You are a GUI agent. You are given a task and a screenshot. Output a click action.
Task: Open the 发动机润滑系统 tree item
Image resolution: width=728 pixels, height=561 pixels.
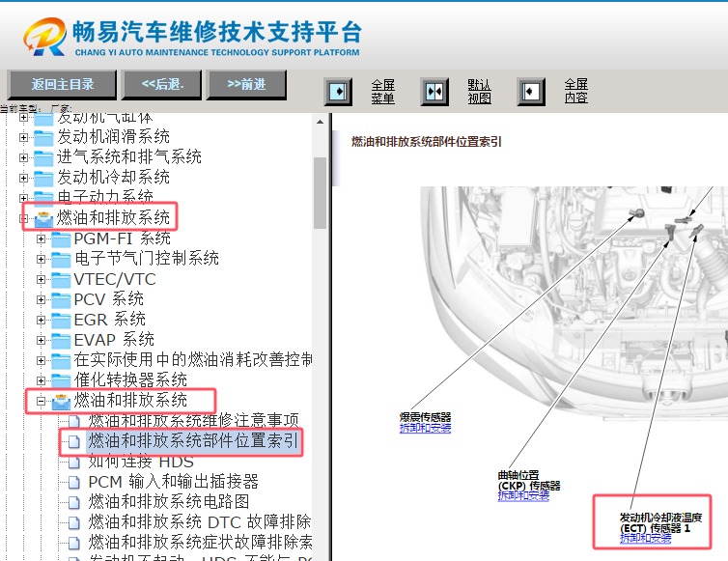click(113, 137)
